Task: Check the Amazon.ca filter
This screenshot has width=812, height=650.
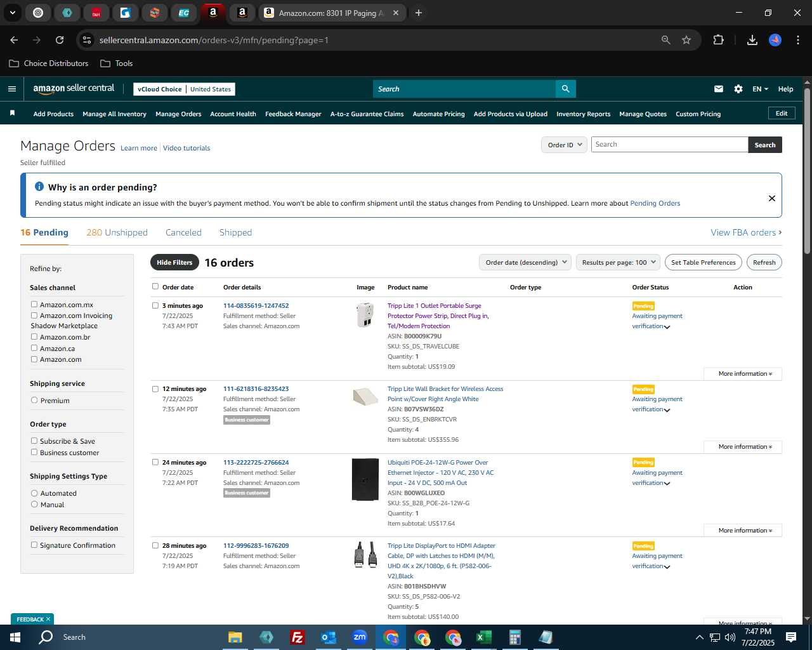Action: tap(34, 348)
